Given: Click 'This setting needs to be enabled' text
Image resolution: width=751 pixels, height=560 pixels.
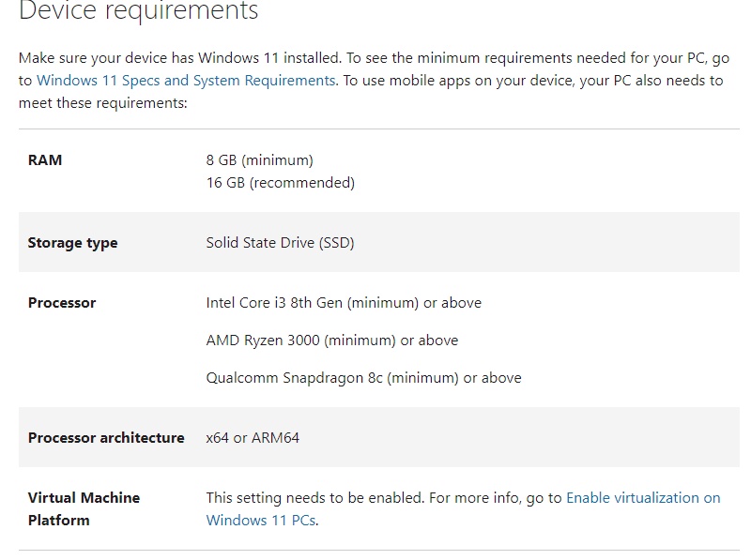Looking at the screenshot, I should [315, 498].
